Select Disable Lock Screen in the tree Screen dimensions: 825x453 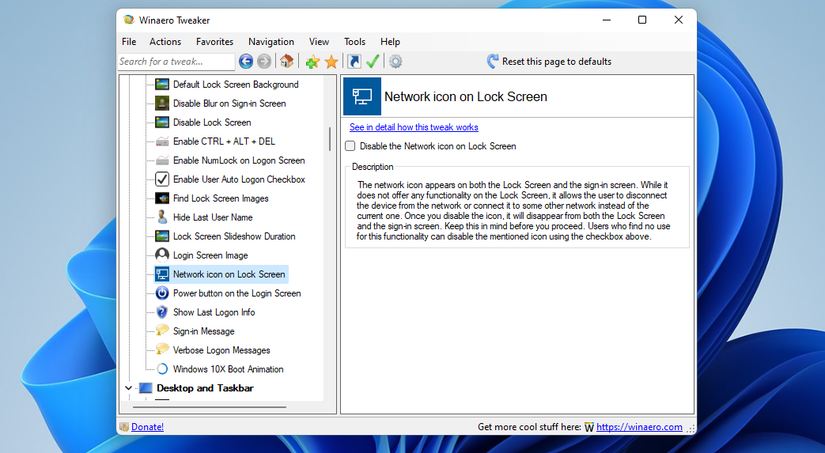pyautogui.click(x=212, y=122)
